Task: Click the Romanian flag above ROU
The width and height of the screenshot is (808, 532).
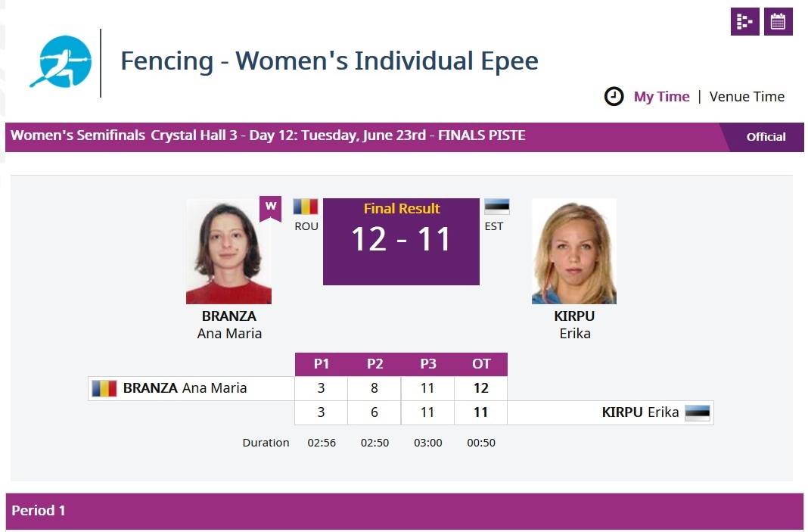Action: point(306,207)
